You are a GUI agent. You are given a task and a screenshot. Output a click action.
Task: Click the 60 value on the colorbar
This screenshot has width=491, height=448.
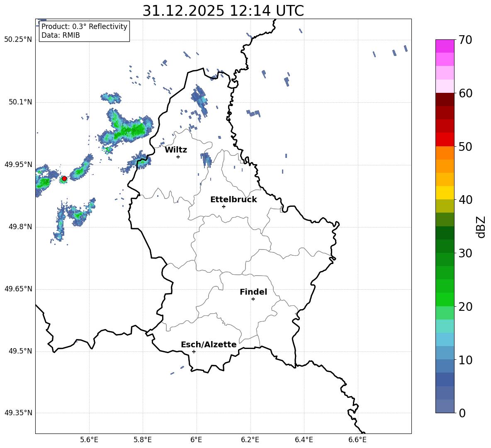tap(465, 93)
